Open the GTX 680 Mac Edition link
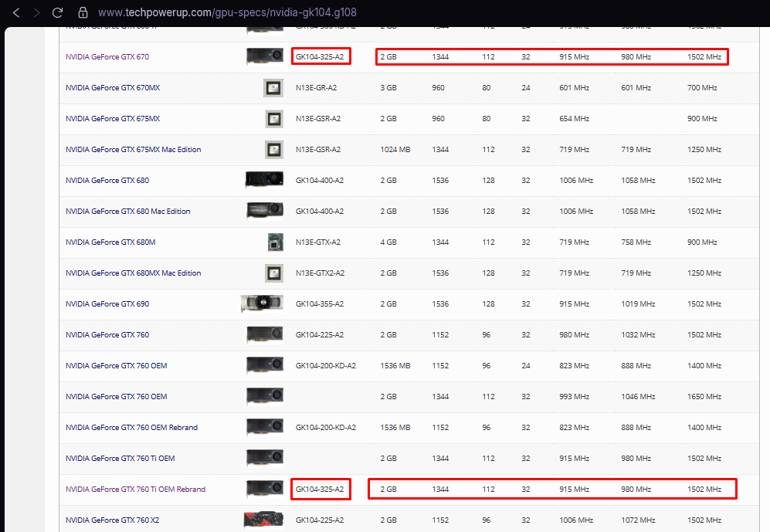 click(x=127, y=212)
